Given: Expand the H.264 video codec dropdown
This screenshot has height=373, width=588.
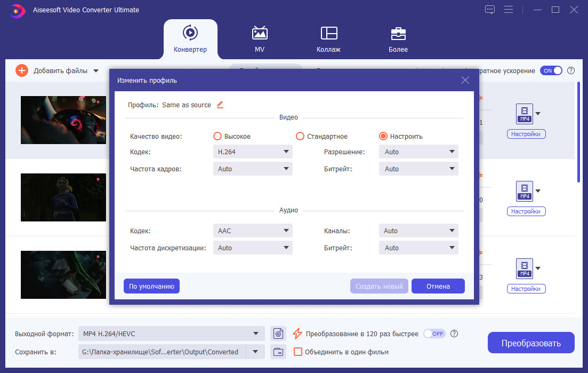Looking at the screenshot, I should tap(253, 152).
